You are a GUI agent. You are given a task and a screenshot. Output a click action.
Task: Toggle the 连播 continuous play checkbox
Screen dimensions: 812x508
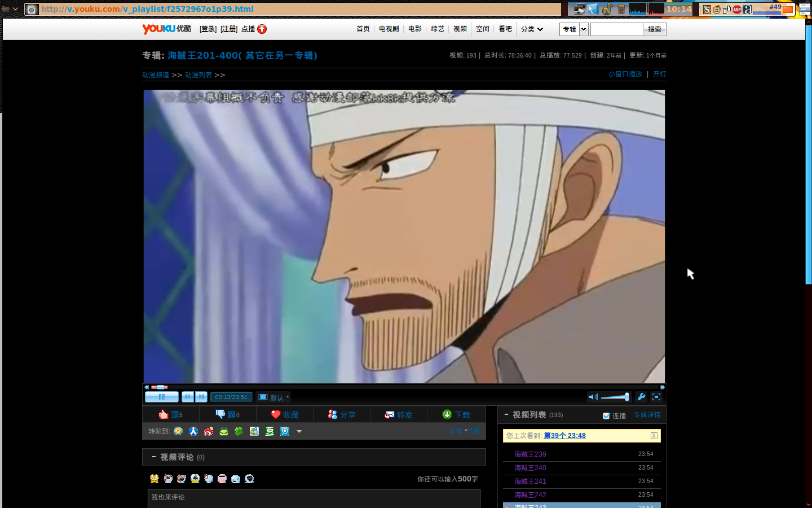[606, 416]
